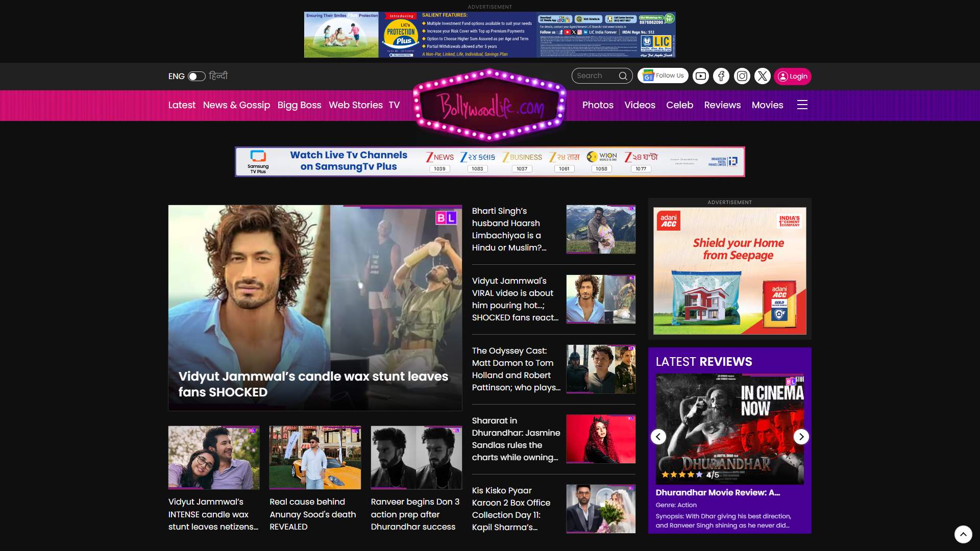Open the YouTube channel icon
Image resolution: width=980 pixels, height=551 pixels.
tap(700, 76)
